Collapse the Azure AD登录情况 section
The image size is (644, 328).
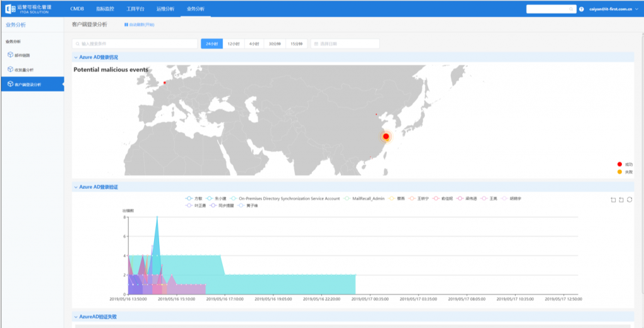(x=75, y=57)
